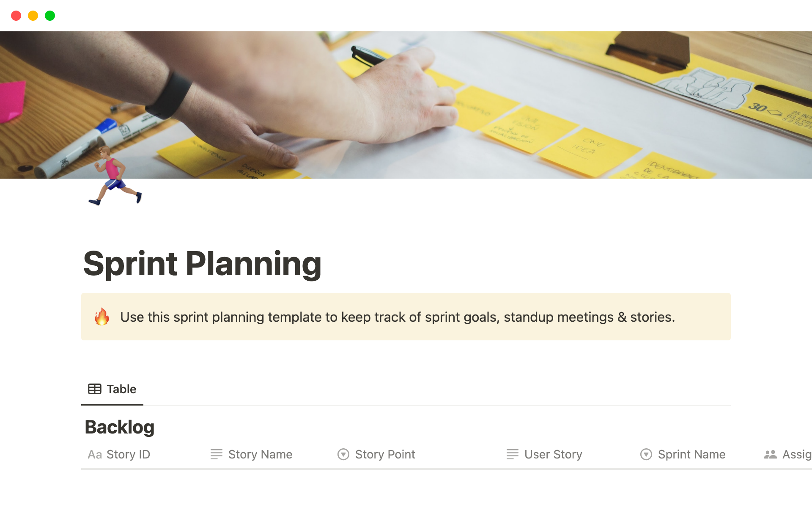Click the Story ID 'Aa' title icon
812x508 pixels.
tap(95, 455)
